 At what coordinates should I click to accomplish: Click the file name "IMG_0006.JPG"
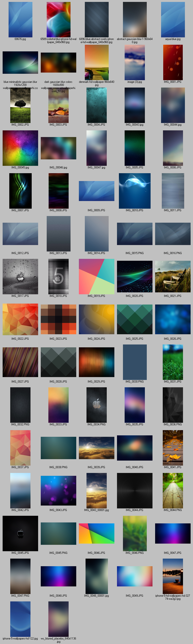(x=173, y=167)
